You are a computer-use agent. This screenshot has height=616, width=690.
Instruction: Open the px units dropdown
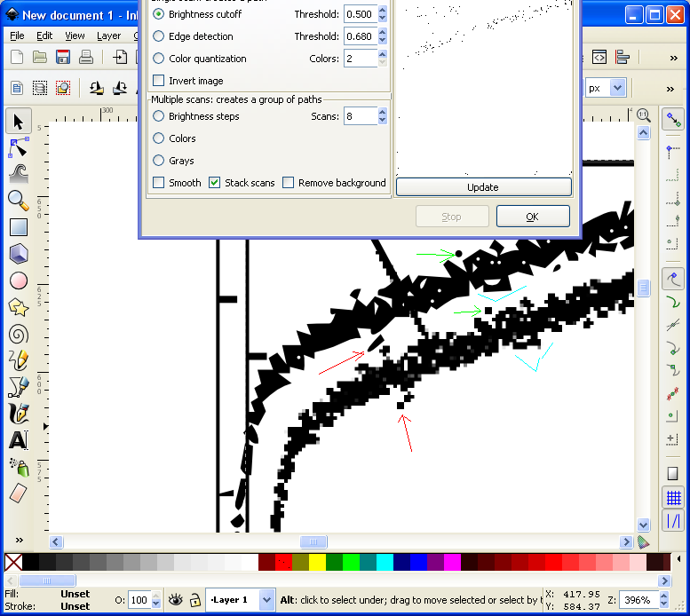(618, 88)
